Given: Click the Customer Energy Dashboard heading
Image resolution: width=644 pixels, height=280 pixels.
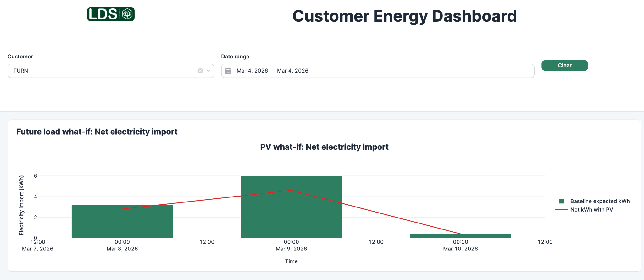Looking at the screenshot, I should pyautogui.click(x=404, y=16).
